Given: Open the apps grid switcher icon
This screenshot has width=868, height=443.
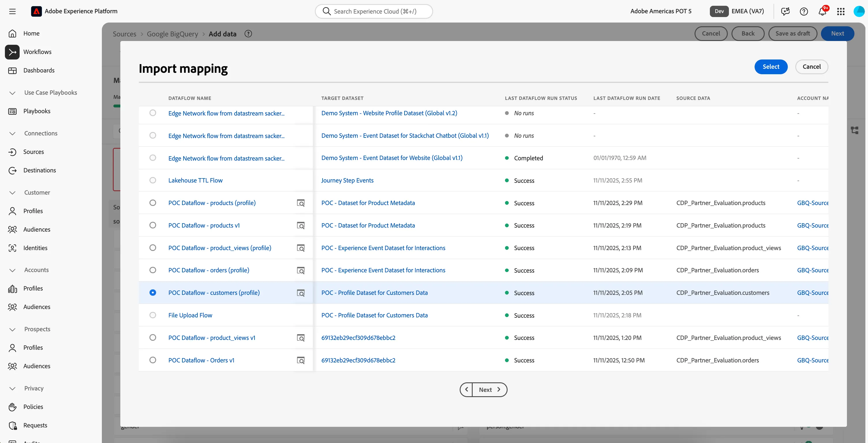Looking at the screenshot, I should coord(841,12).
